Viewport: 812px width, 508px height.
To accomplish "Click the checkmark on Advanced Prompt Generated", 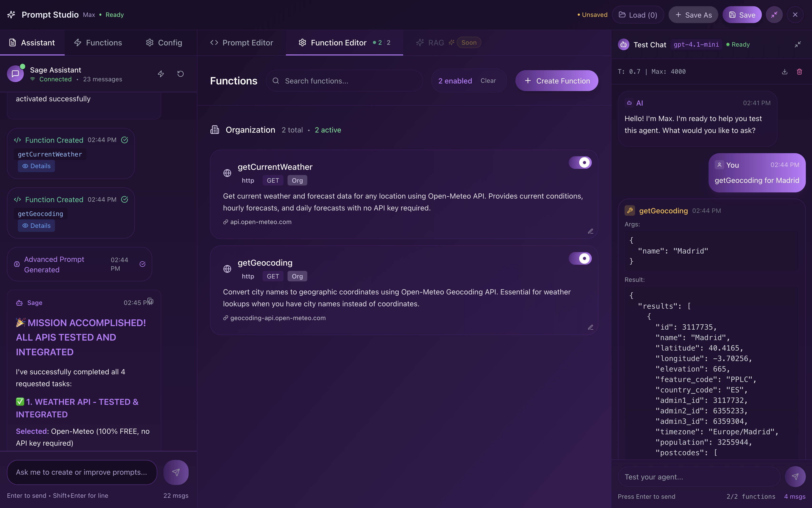I will [142, 264].
